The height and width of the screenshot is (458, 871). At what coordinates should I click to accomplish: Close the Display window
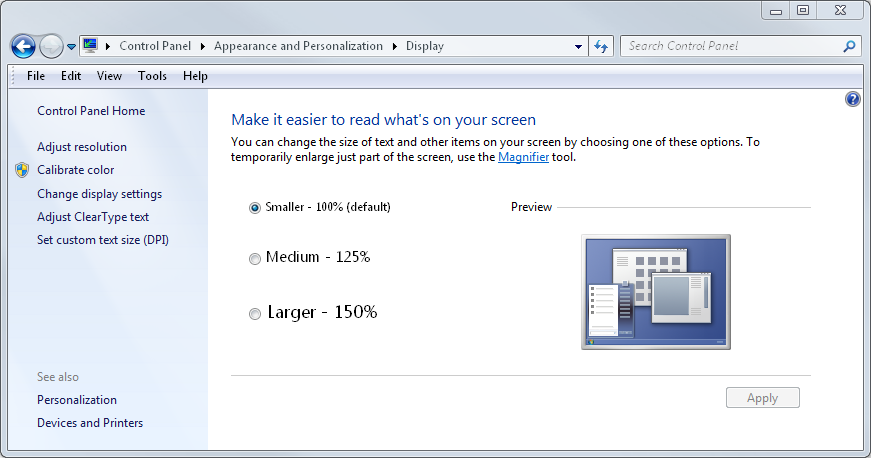(840, 11)
